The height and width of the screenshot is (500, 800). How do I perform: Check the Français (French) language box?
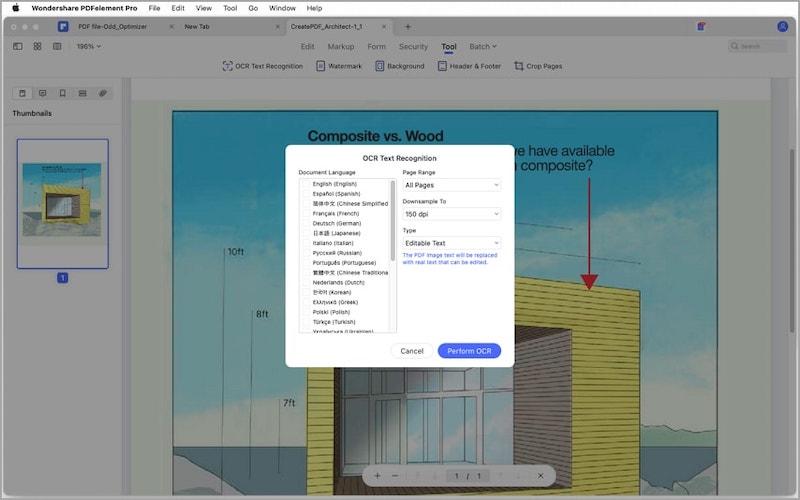click(306, 213)
